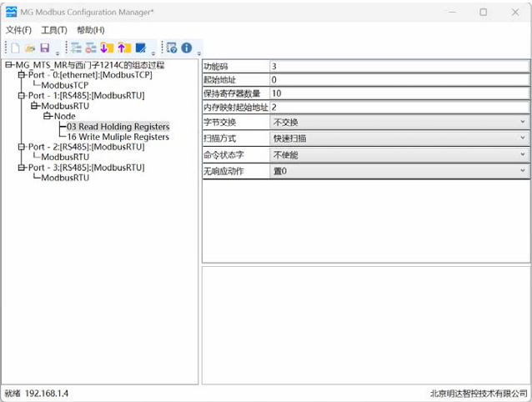The width and height of the screenshot is (532, 402).
Task: Collapse the Node branch in the tree
Action: coord(48,116)
